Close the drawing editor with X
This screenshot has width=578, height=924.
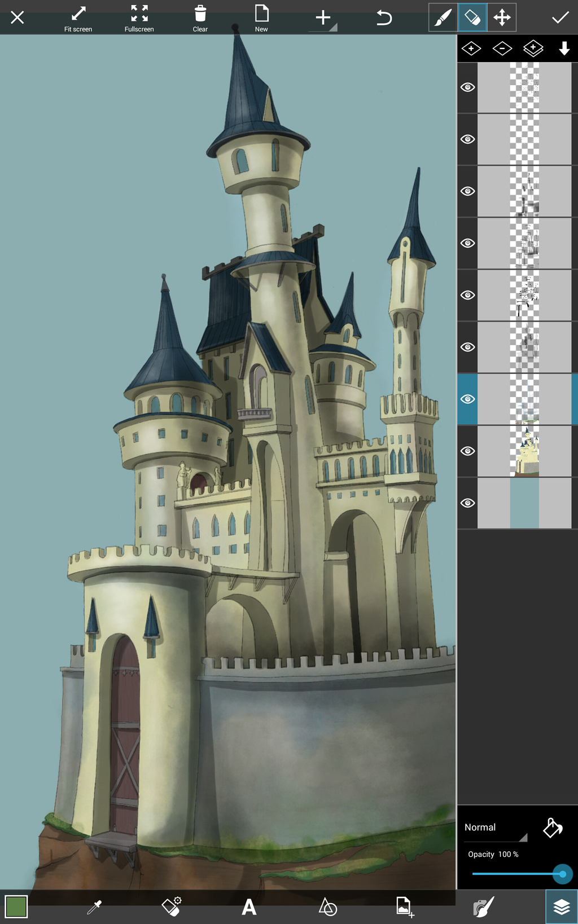tap(17, 17)
